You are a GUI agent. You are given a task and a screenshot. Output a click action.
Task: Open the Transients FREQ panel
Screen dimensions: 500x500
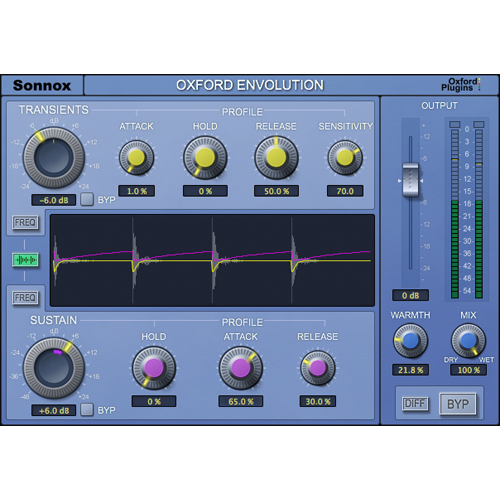25,222
